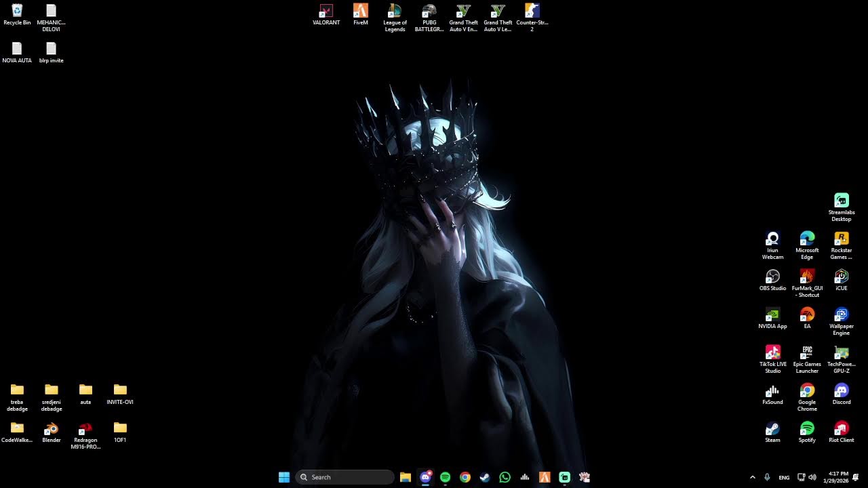
Task: Open FxSound from the taskbar
Action: tap(525, 477)
